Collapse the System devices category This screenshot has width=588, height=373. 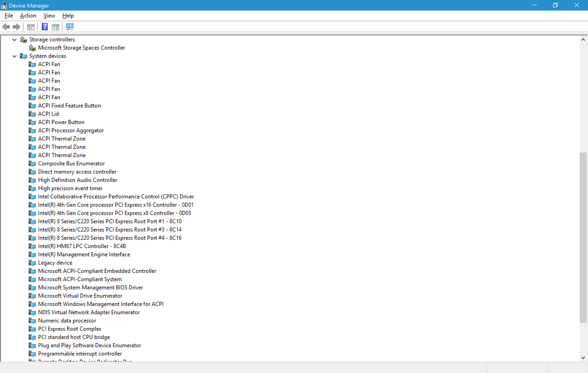[14, 56]
